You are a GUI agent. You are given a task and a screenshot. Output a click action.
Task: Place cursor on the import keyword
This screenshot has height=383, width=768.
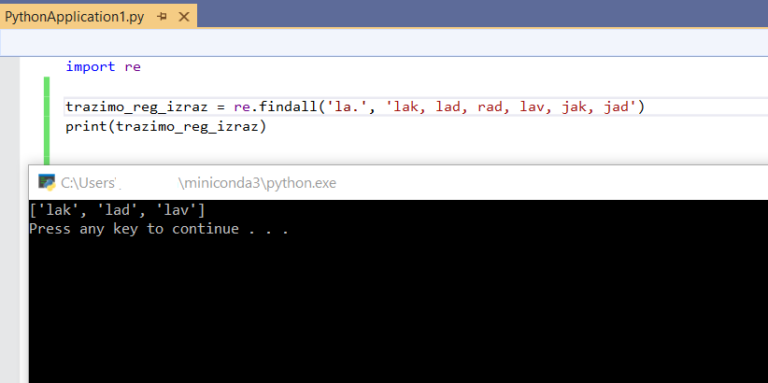(91, 67)
